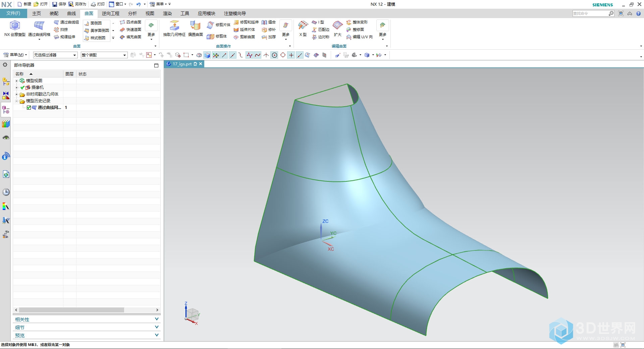This screenshot has width=644, height=349.
Task: Open the Assembly Navigator sidebar tab
Action: click(x=6, y=81)
